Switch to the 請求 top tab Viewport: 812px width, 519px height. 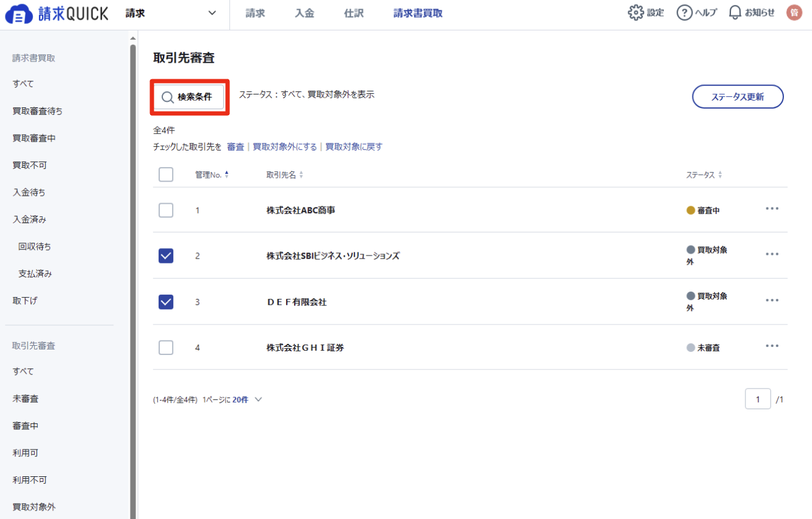256,13
